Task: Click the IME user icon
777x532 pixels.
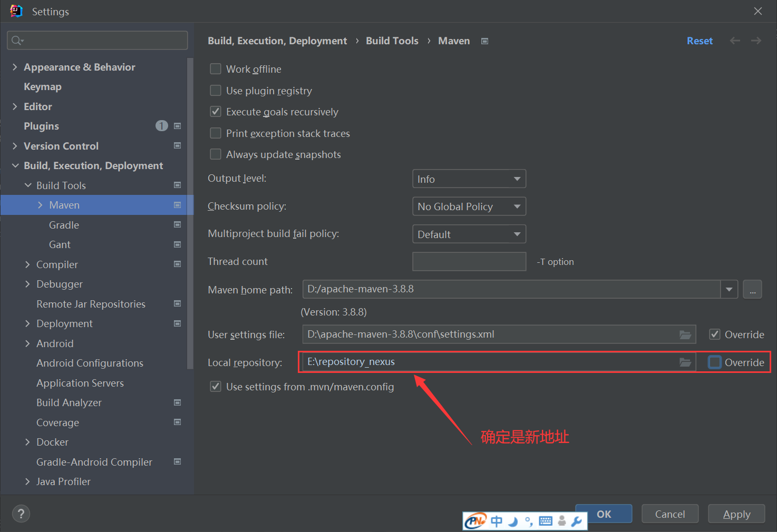Action: (562, 521)
